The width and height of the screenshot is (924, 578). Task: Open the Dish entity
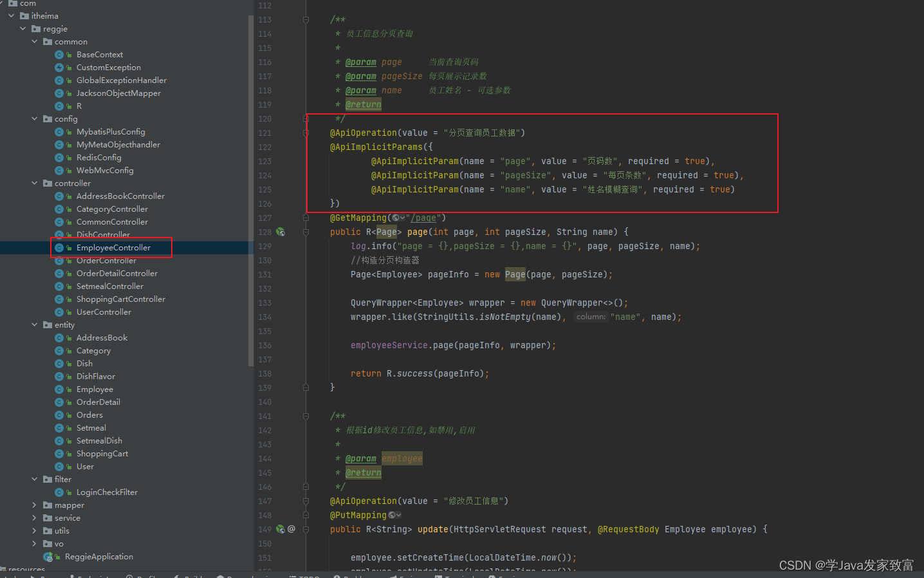(84, 364)
